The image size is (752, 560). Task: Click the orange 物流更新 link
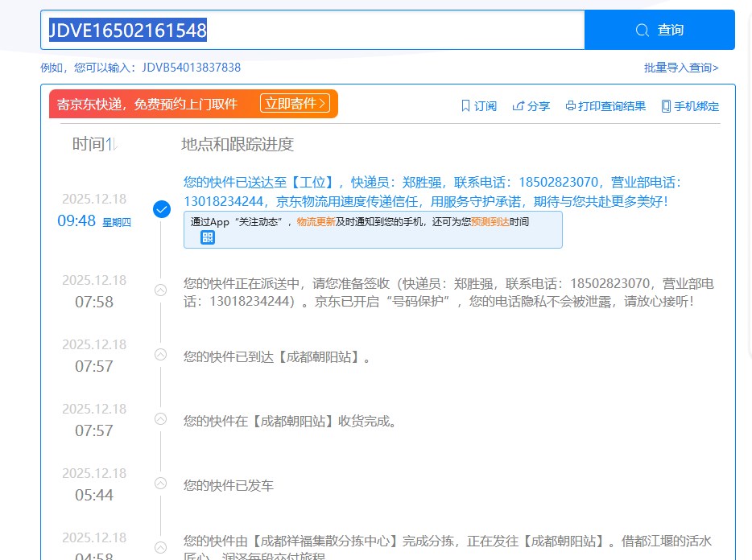(x=316, y=221)
